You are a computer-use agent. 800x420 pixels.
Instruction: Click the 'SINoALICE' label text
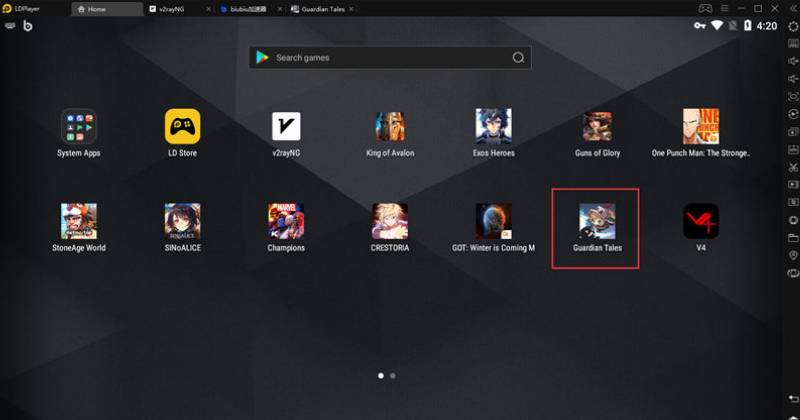click(x=183, y=248)
